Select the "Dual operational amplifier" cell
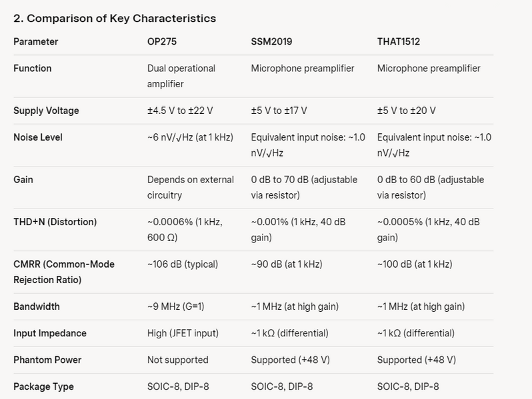The height and width of the screenshot is (399, 532). tap(181, 76)
